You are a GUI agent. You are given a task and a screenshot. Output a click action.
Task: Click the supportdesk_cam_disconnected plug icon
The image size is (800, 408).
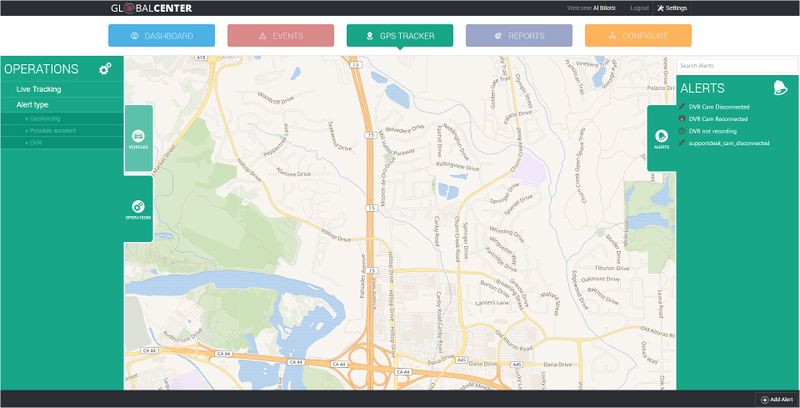pos(682,143)
